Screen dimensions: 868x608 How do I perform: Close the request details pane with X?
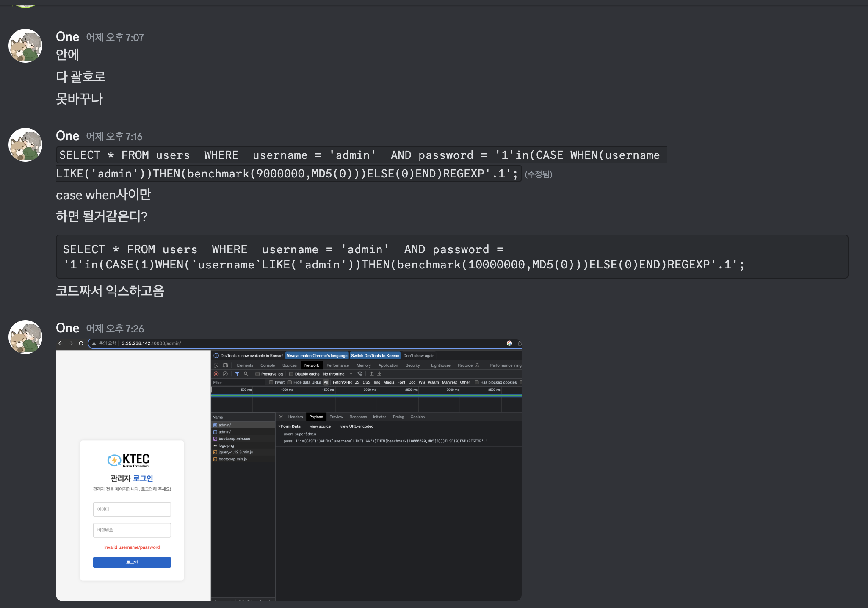point(281,417)
